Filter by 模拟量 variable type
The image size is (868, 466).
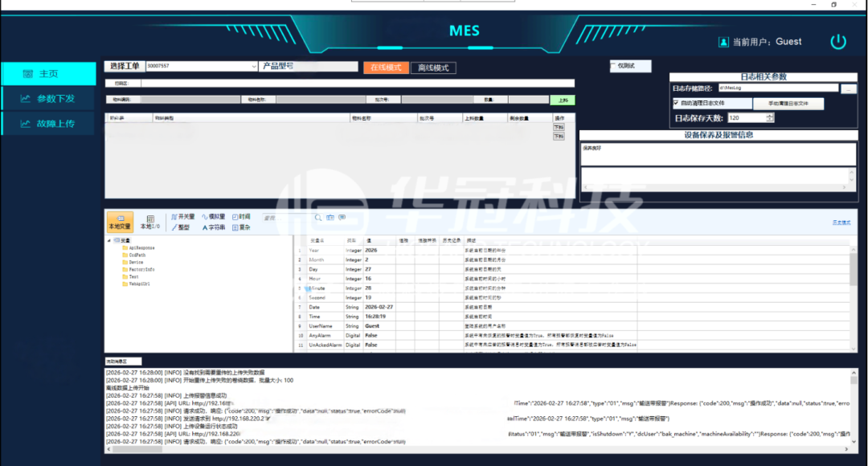[213, 217]
